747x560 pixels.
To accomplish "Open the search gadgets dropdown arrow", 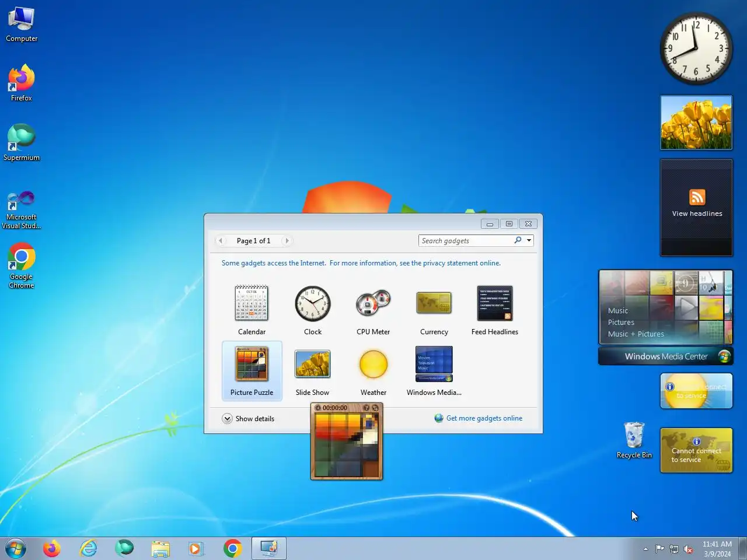I will pos(529,240).
